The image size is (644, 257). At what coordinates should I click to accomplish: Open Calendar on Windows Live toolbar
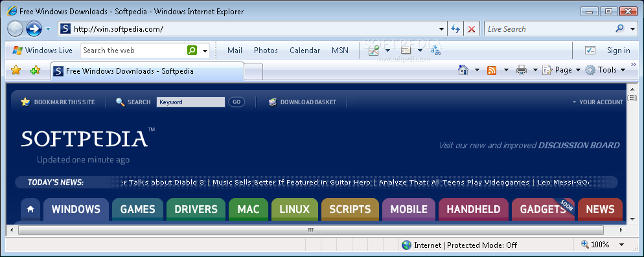[x=305, y=50]
